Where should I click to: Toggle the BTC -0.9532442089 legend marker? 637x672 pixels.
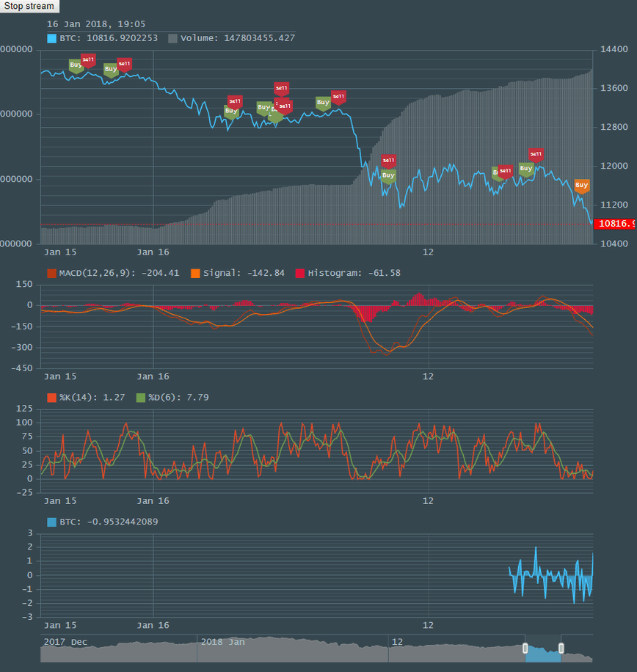tap(52, 522)
